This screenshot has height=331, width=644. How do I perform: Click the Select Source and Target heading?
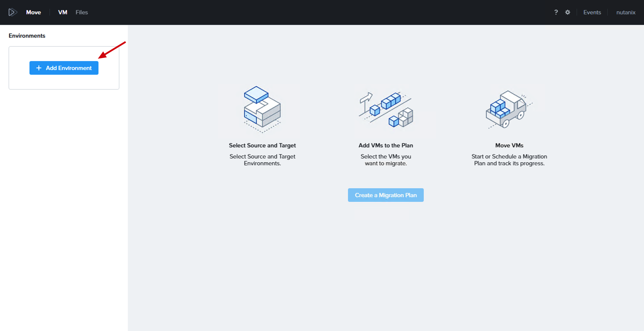click(x=262, y=145)
